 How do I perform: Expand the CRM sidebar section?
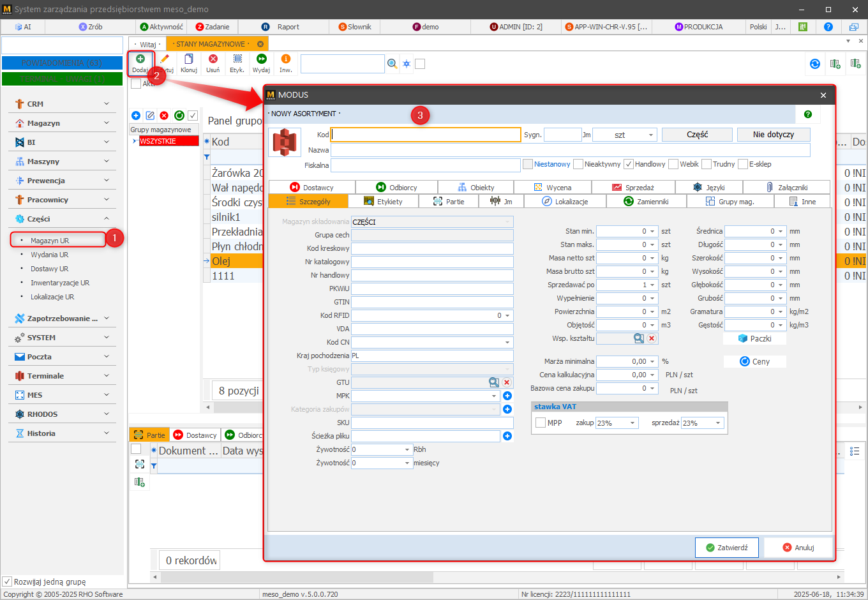pos(61,104)
